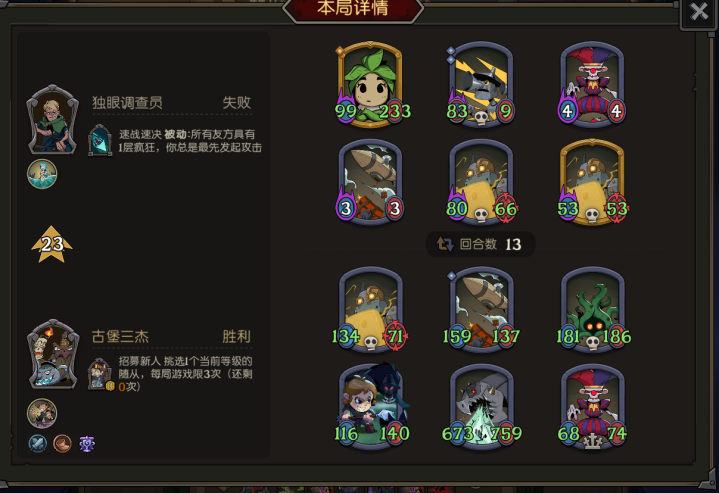Click the golden-framed robot card 53/53

click(592, 182)
